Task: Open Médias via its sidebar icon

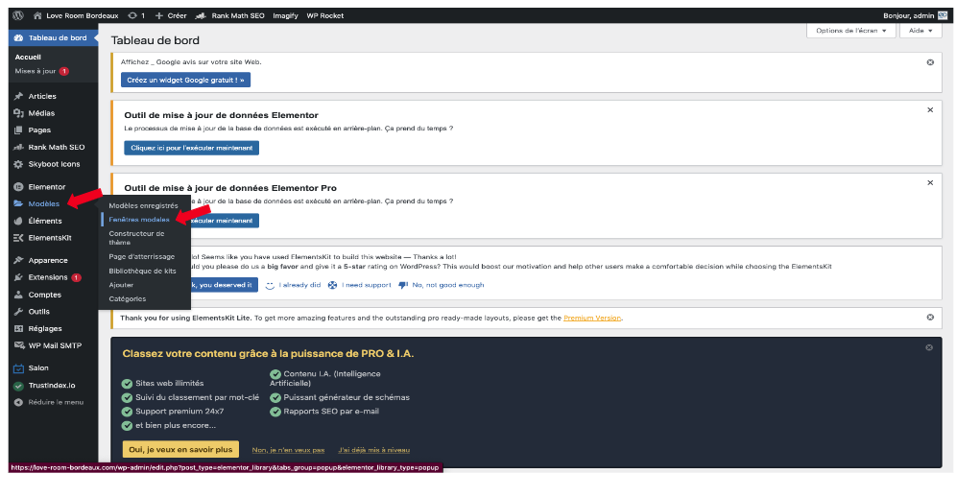Action: click(19, 113)
